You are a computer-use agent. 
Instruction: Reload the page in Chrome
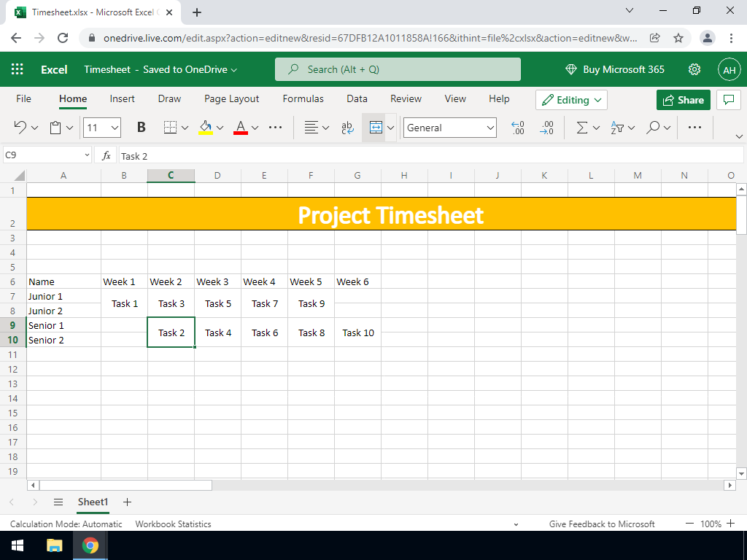coord(63,38)
